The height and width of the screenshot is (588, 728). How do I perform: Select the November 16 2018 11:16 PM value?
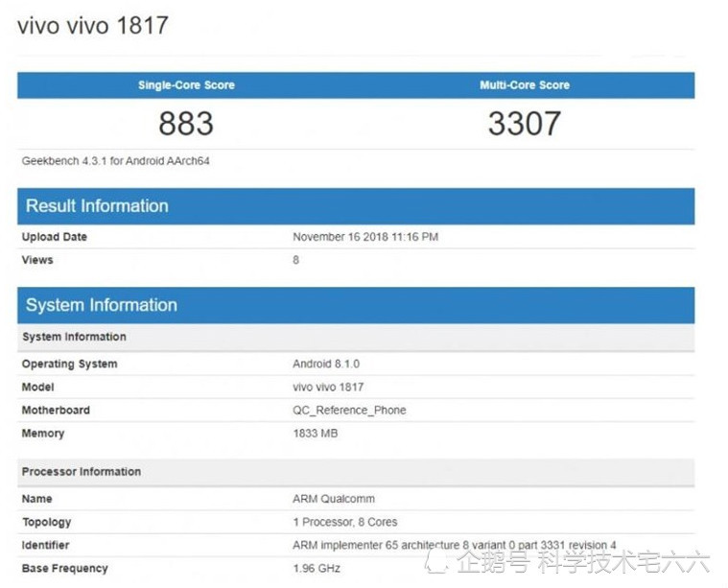(365, 237)
